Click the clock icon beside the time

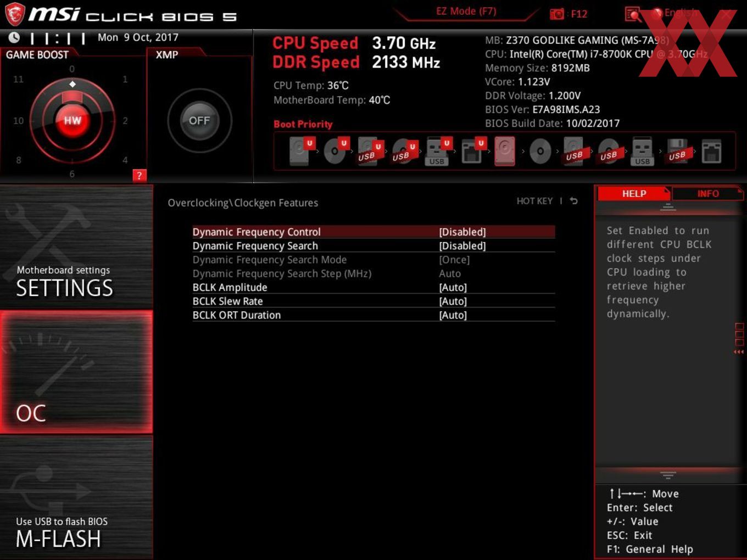tap(14, 37)
